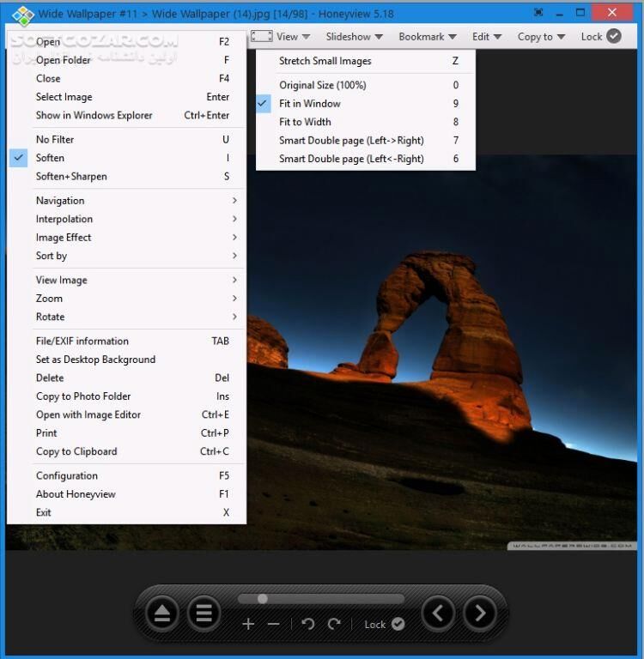Screen dimensions: 644x659
Task: Go to the next image arrow
Action: point(480,613)
